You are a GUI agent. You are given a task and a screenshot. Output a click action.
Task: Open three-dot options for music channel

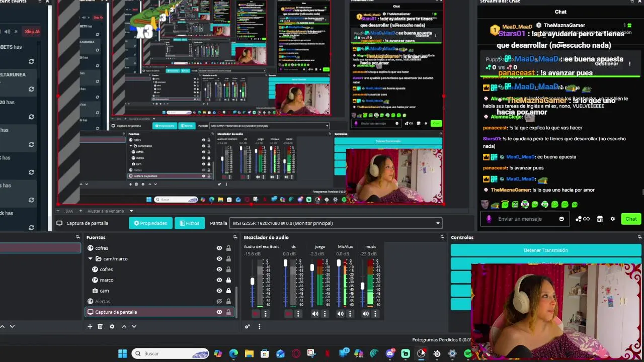point(375,314)
